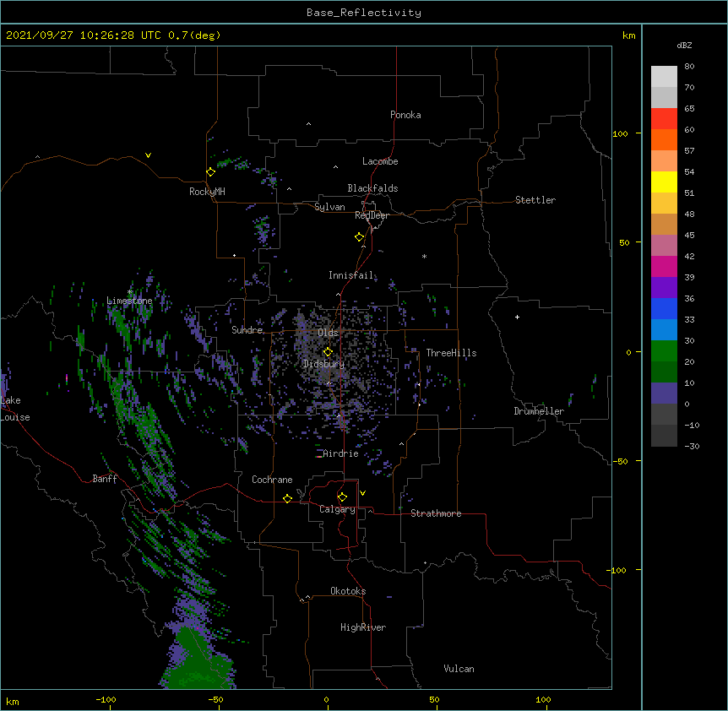Viewport: 728px width, 711px height.
Task: Click the red 65 dBZ legend color
Action: tap(664, 118)
